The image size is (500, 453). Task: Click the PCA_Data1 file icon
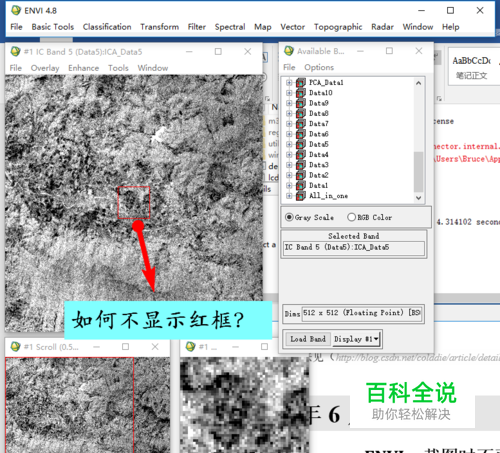301,82
